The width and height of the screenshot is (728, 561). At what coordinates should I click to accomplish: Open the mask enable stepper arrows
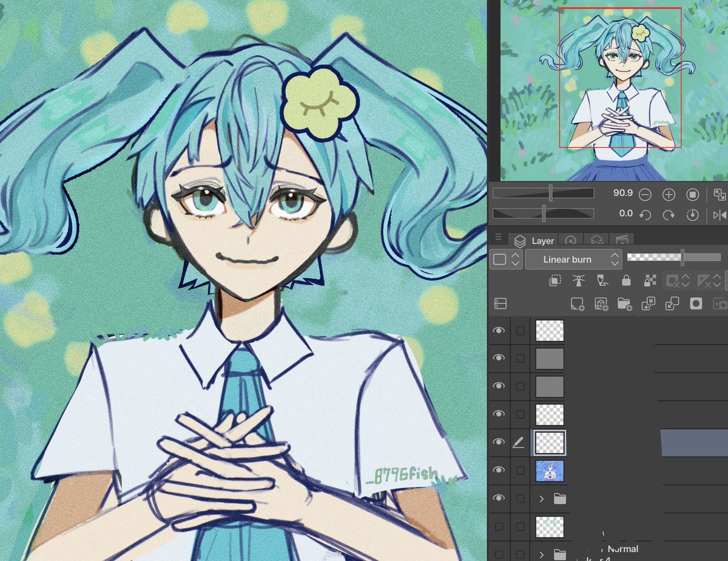tap(686, 280)
